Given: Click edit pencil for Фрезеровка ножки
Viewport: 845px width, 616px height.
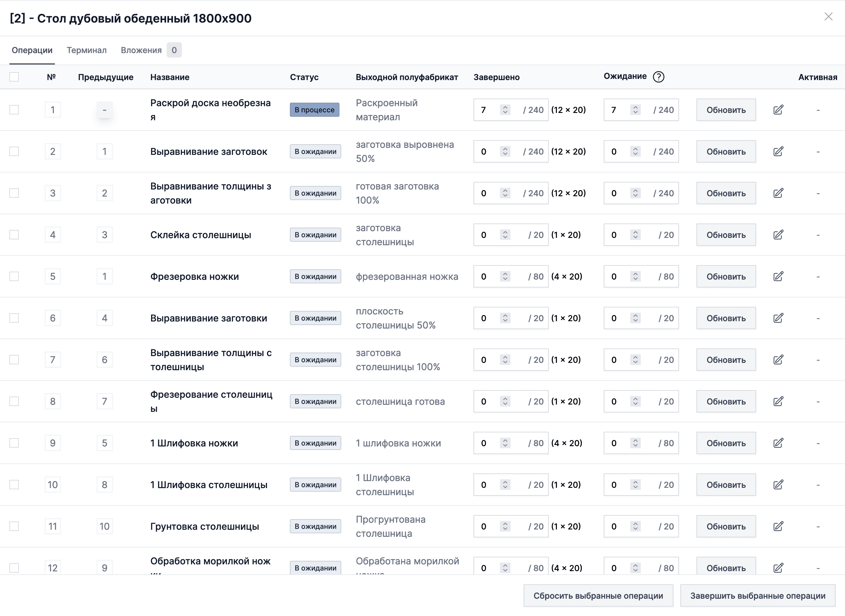Looking at the screenshot, I should pyautogui.click(x=779, y=276).
